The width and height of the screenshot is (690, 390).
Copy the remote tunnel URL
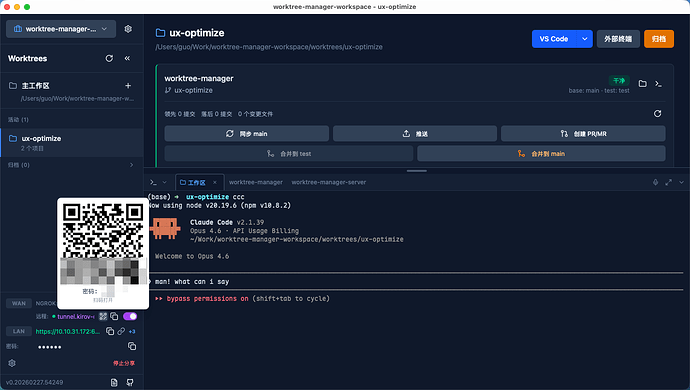click(114, 316)
